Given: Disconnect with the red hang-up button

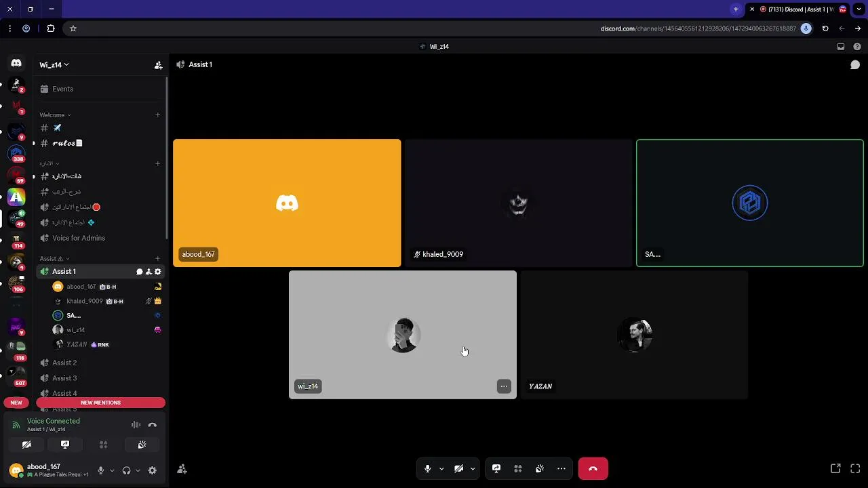Looking at the screenshot, I should [593, 468].
